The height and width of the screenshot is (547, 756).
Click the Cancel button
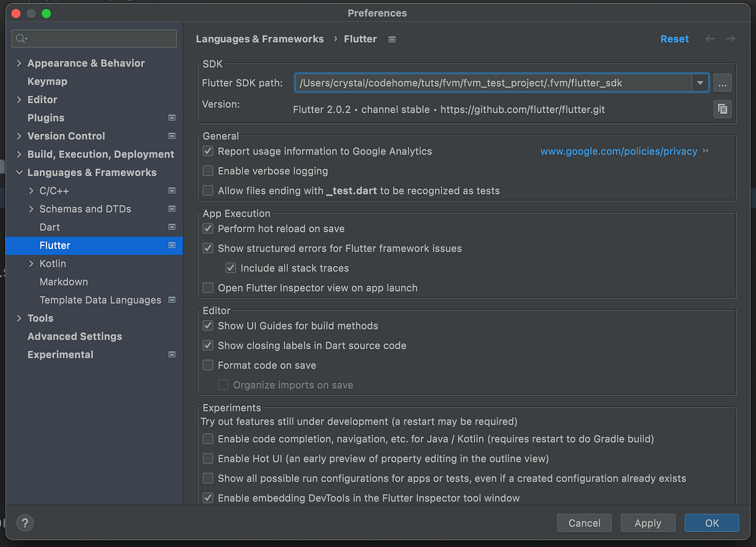[584, 523]
